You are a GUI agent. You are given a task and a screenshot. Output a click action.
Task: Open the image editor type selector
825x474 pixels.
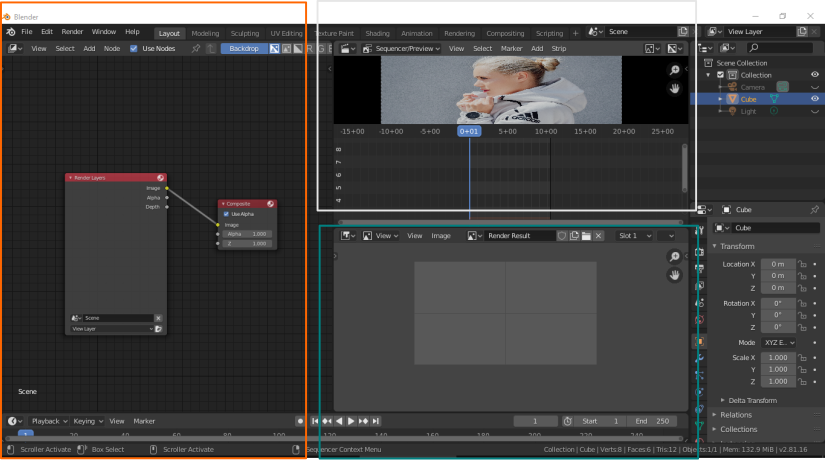click(348, 236)
